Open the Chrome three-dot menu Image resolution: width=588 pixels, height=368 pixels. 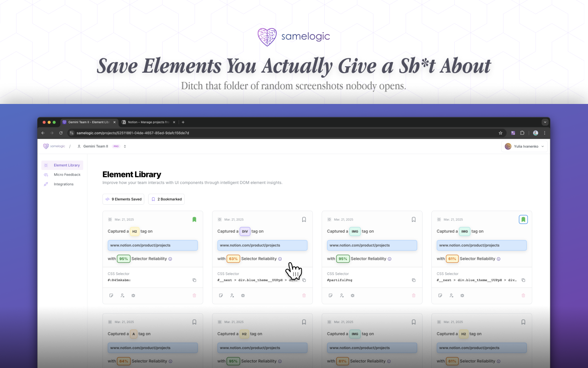[545, 133]
